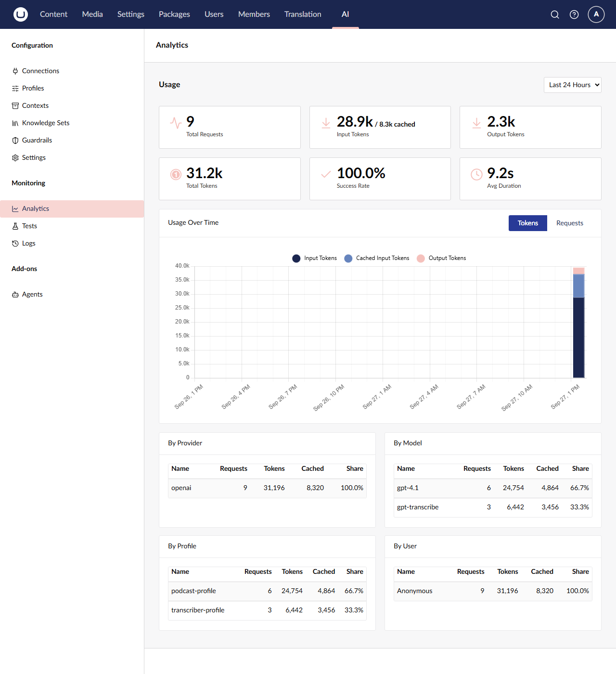This screenshot has height=674, width=616.
Task: Open the Content section
Action: click(x=53, y=14)
